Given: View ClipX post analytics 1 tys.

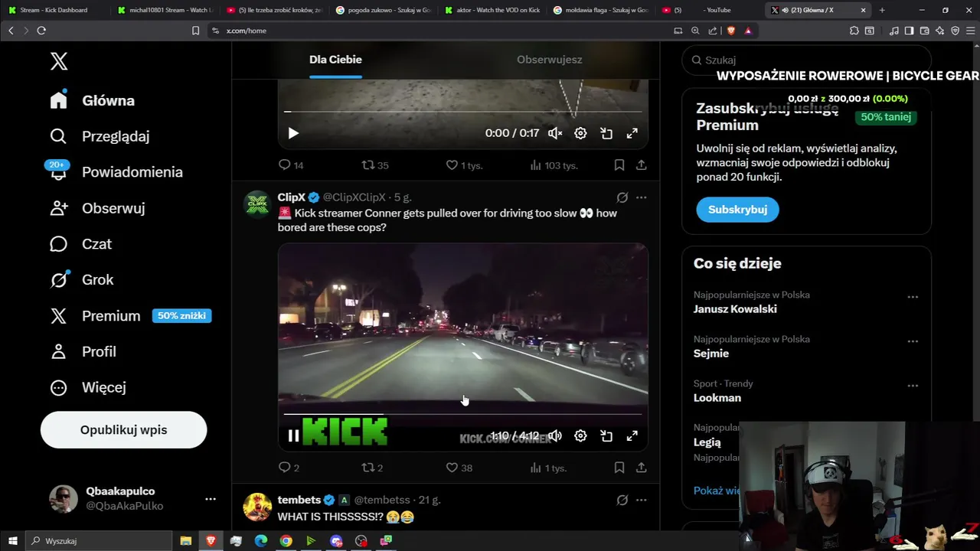Looking at the screenshot, I should pyautogui.click(x=548, y=468).
